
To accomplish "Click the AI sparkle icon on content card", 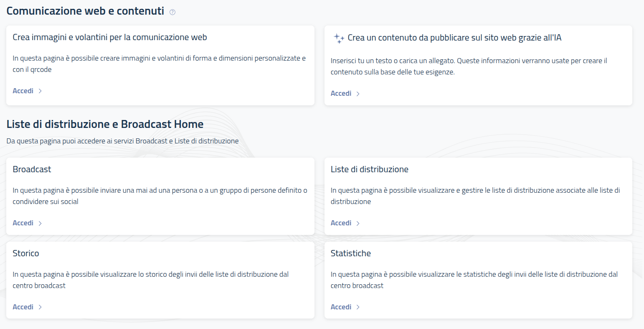I will tap(339, 38).
